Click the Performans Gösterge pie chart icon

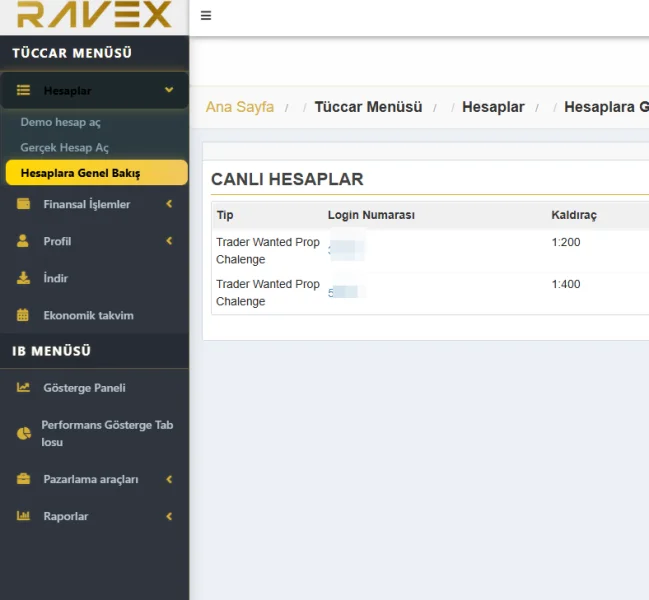[x=24, y=433]
